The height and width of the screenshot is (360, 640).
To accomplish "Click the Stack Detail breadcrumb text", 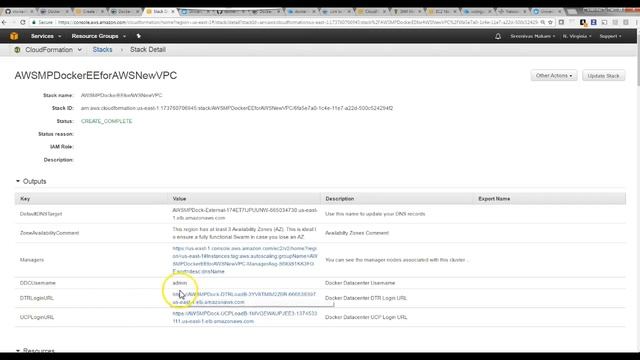I will [148, 50].
